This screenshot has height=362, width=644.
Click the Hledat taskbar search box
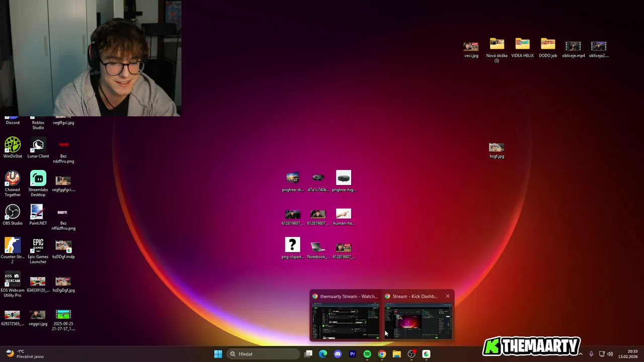pos(264,354)
